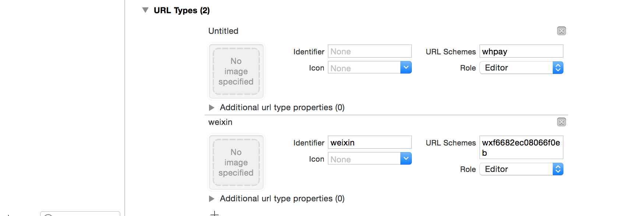Collapse the URL Types section triangle
The width and height of the screenshot is (644, 216).
click(145, 10)
